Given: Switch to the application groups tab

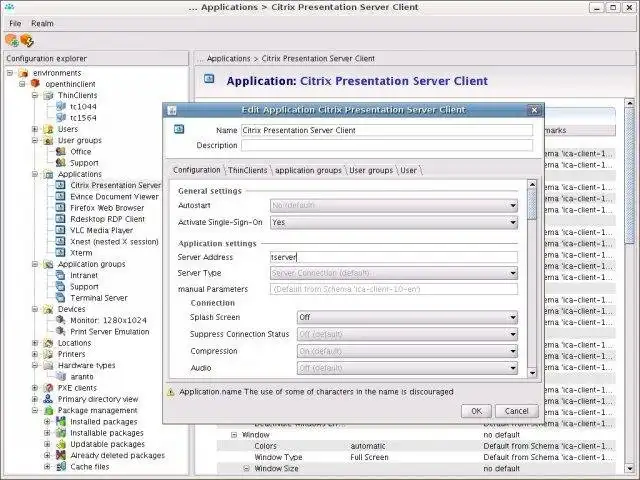Looking at the screenshot, I should (x=308, y=170).
